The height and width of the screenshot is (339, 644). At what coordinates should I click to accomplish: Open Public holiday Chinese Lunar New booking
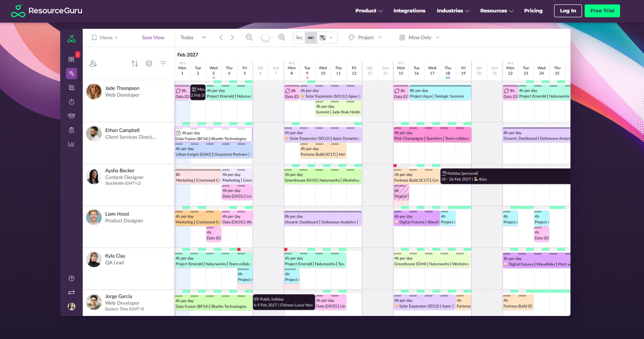click(284, 302)
